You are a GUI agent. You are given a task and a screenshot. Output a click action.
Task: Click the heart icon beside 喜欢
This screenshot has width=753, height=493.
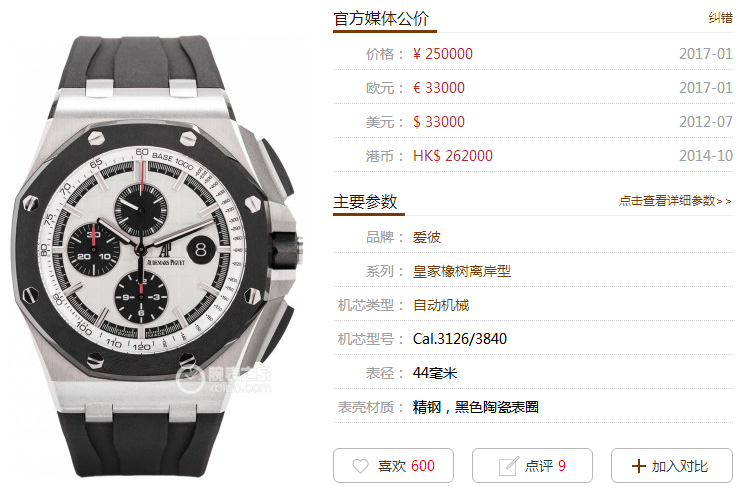pyautogui.click(x=360, y=466)
